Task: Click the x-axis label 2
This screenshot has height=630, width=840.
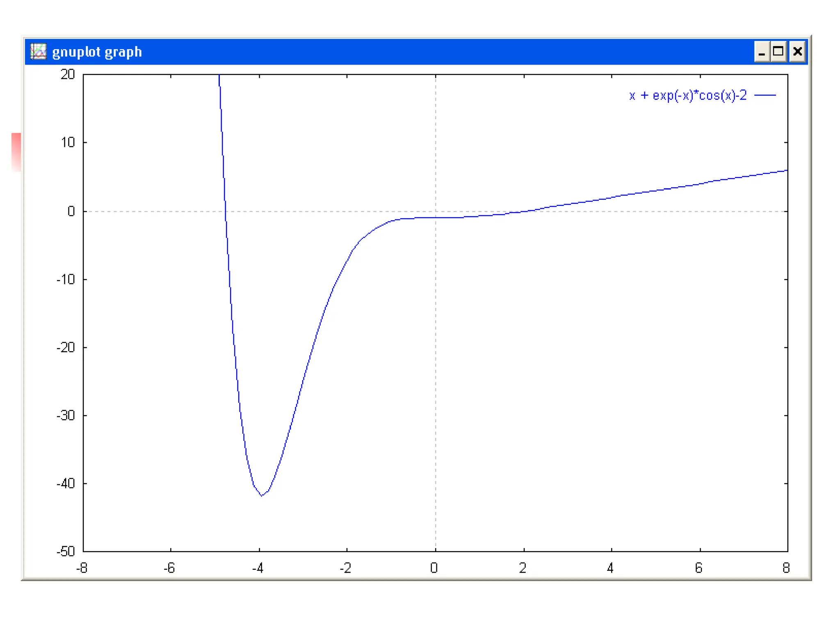Action: pyautogui.click(x=523, y=568)
